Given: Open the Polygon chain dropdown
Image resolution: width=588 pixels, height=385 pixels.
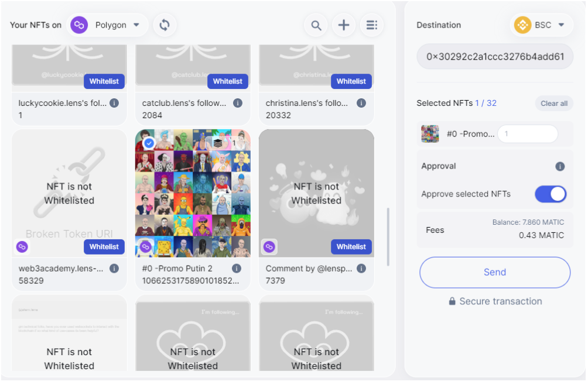Looking at the screenshot, I should pos(108,25).
